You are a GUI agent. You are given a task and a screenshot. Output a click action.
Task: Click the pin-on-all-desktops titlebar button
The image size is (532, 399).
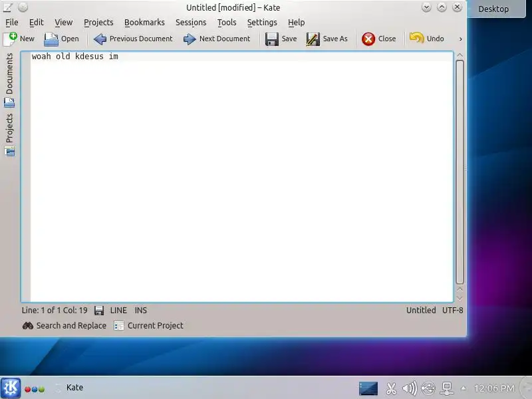(23, 7)
